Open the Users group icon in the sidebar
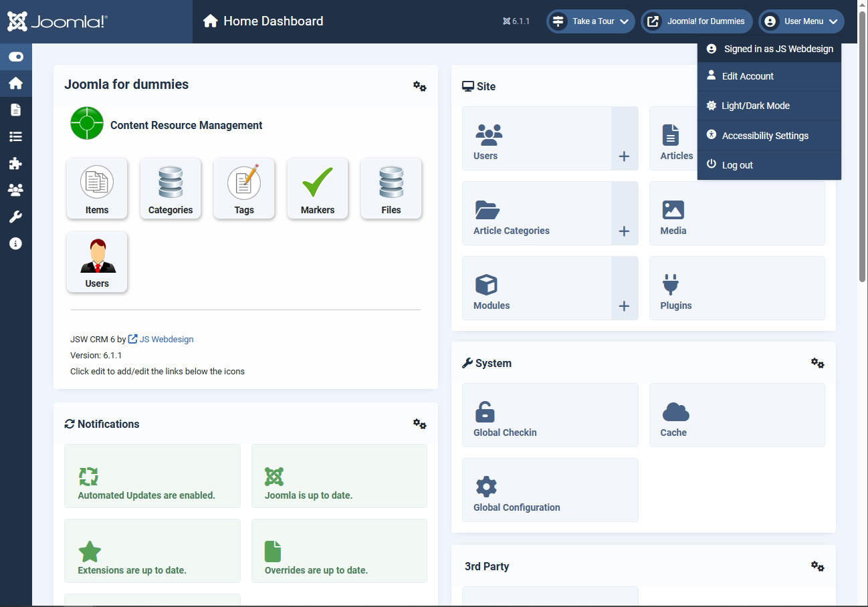868x607 pixels. click(x=15, y=191)
